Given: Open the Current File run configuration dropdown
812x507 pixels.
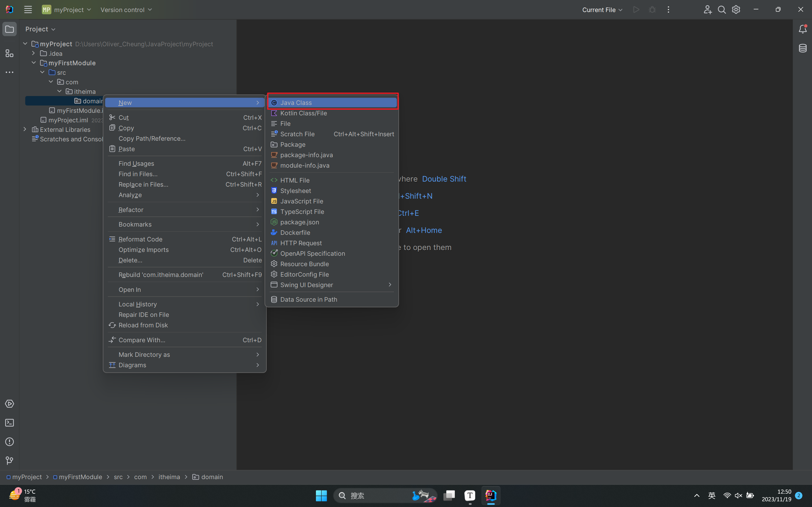Looking at the screenshot, I should [602, 10].
